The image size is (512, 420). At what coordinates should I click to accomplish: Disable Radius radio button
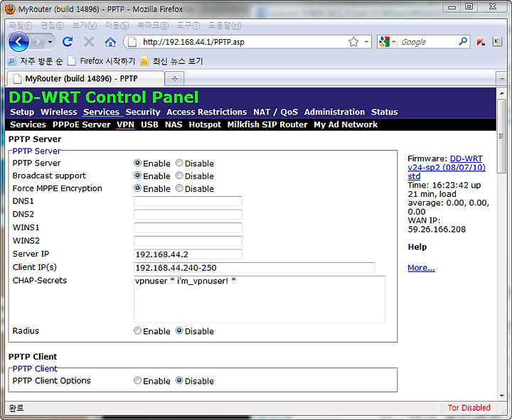point(179,330)
